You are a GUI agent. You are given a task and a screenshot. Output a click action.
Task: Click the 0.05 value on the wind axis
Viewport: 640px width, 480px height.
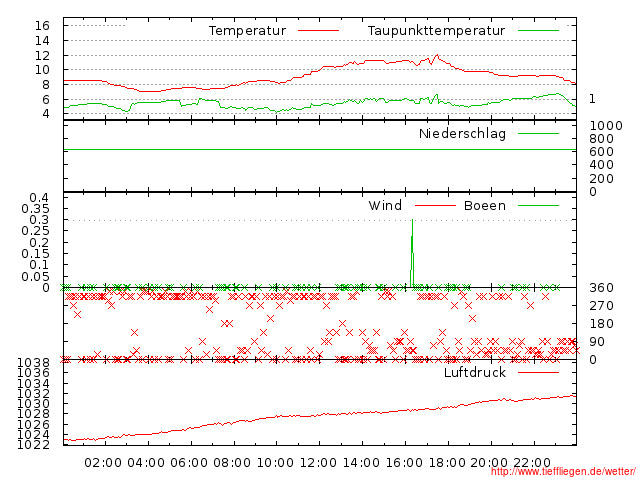36,276
